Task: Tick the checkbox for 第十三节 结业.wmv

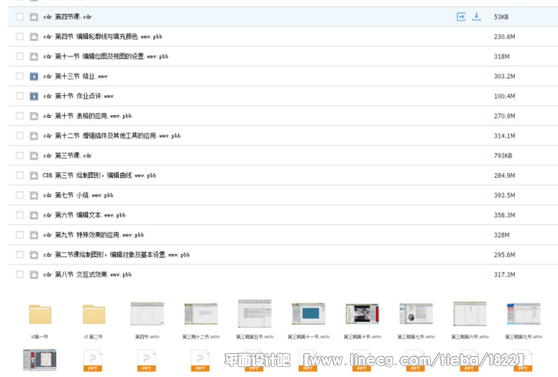Action: click(20, 76)
